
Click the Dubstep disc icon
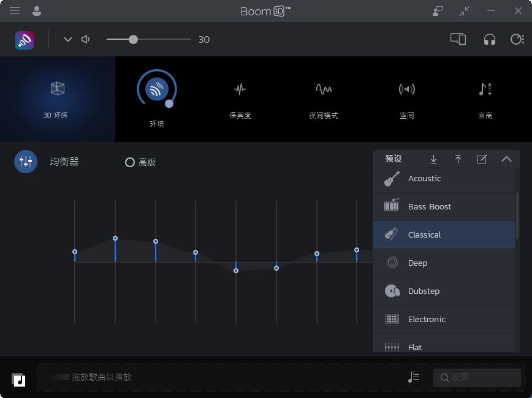(392, 291)
